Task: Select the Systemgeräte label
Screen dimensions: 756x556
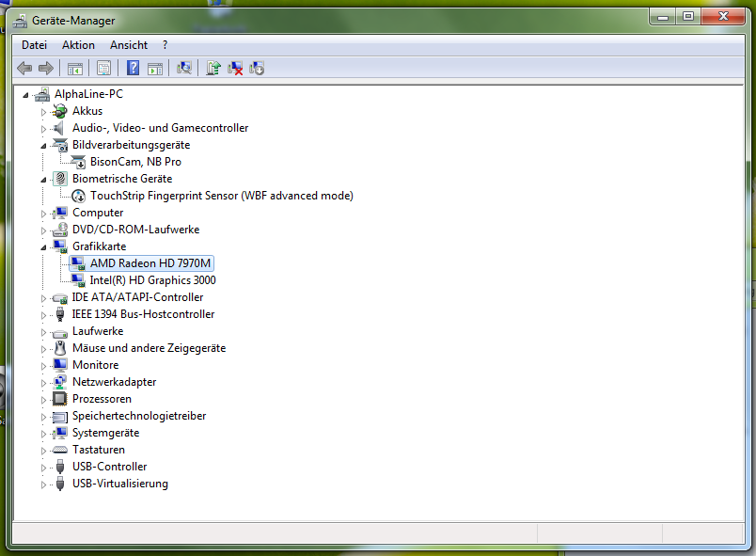Action: [105, 433]
